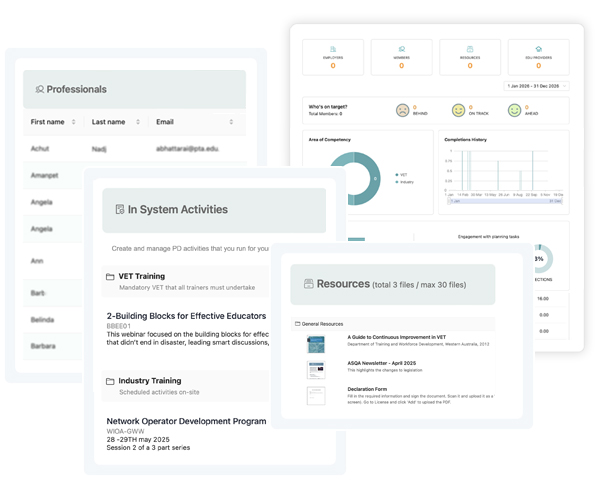Expand the Industry Training category
The height and width of the screenshot is (484, 600).
(185, 386)
